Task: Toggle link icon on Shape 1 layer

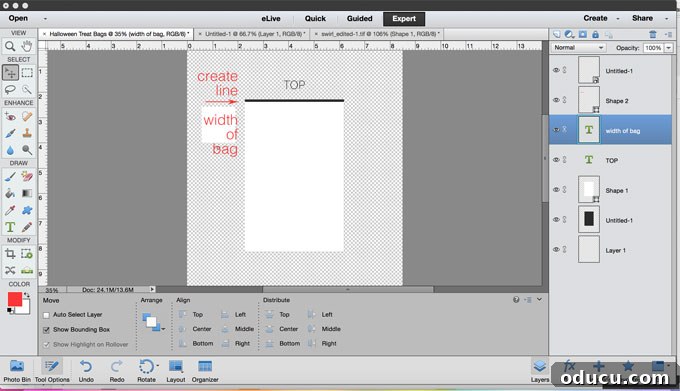Action: pyautogui.click(x=565, y=189)
